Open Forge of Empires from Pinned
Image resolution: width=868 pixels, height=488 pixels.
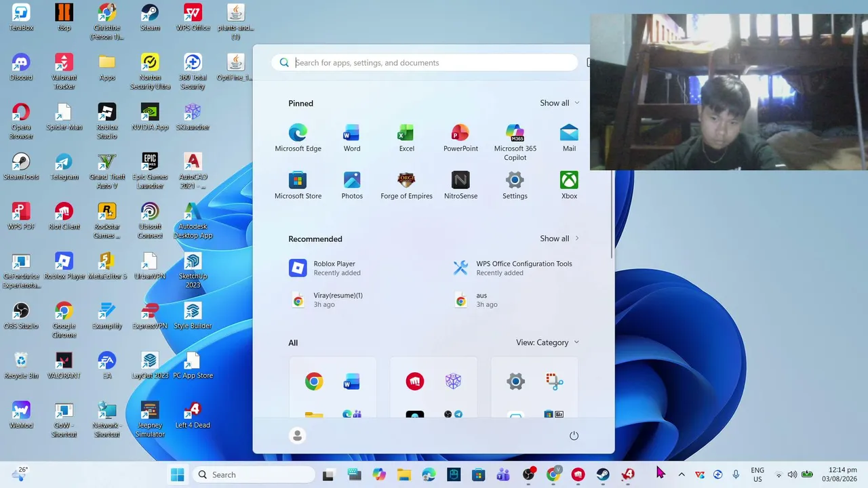406,185
